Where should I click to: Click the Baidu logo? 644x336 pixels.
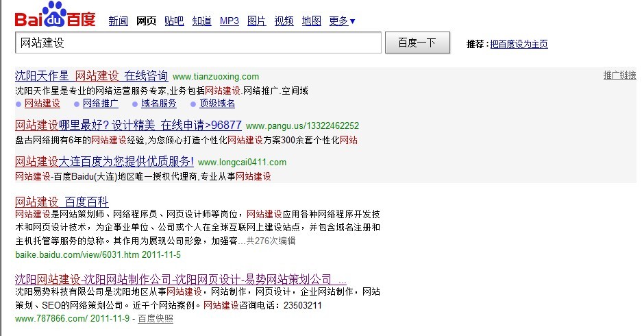[55, 16]
